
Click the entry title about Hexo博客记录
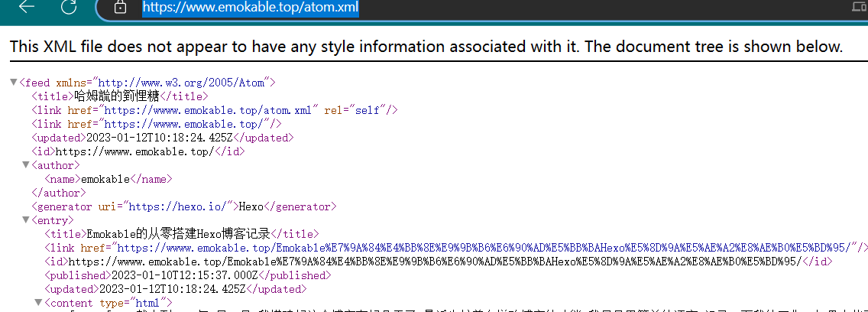(x=180, y=234)
